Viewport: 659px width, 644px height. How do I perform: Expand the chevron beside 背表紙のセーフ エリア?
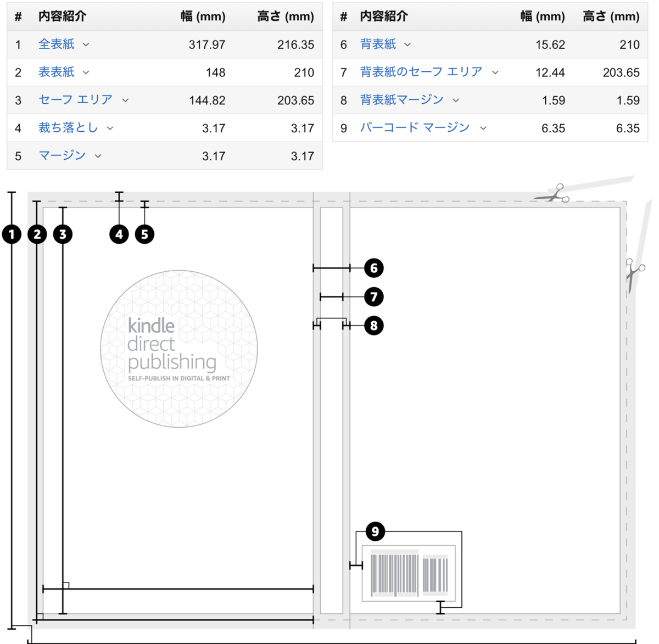coord(495,72)
